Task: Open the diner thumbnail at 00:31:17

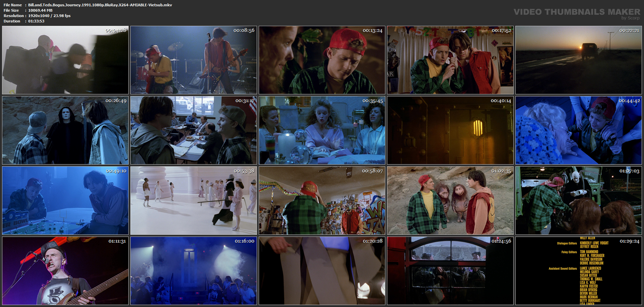Action: [x=193, y=130]
